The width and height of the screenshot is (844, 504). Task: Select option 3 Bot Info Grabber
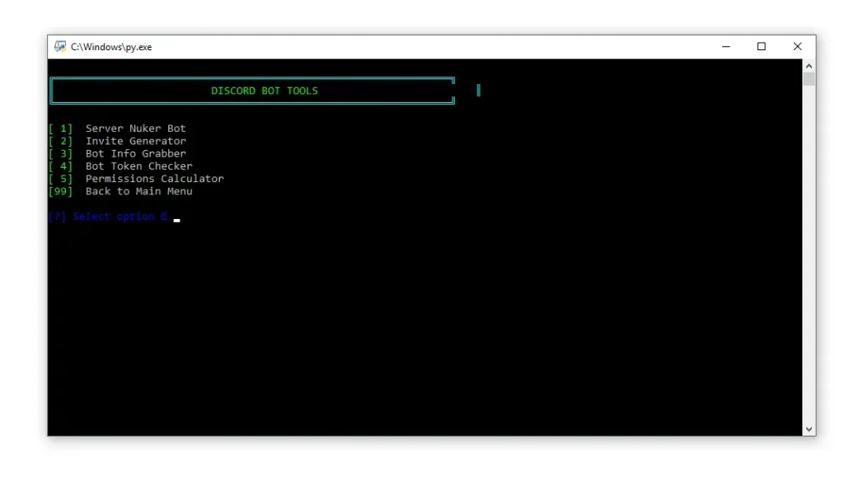(135, 153)
